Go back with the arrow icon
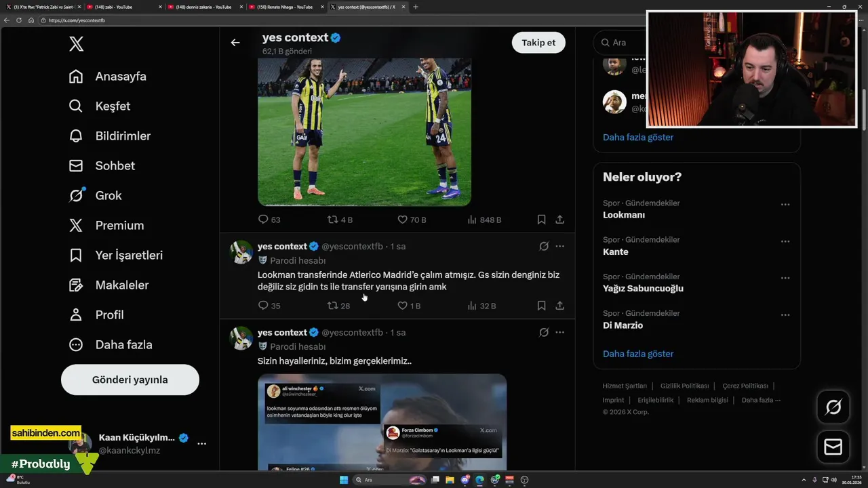The height and width of the screenshot is (488, 868). click(x=235, y=43)
